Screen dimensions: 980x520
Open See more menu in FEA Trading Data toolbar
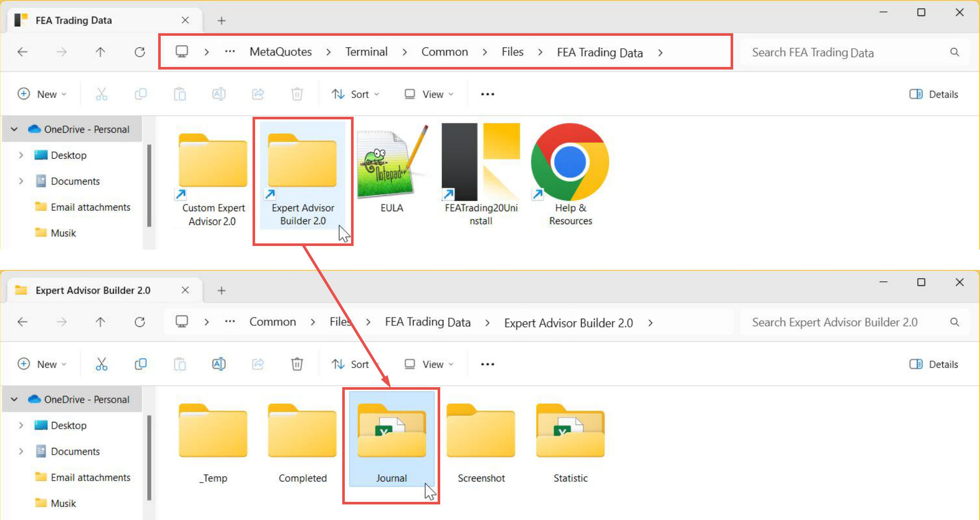pos(487,94)
